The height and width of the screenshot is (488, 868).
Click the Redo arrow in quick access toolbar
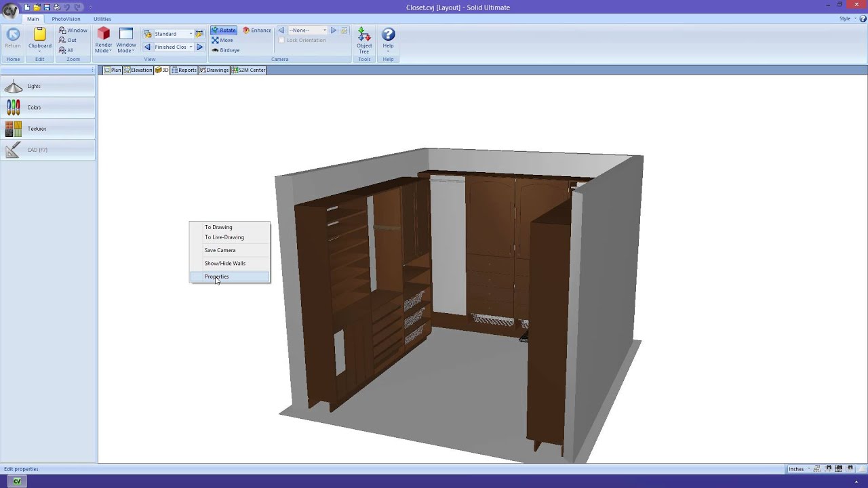tap(78, 7)
